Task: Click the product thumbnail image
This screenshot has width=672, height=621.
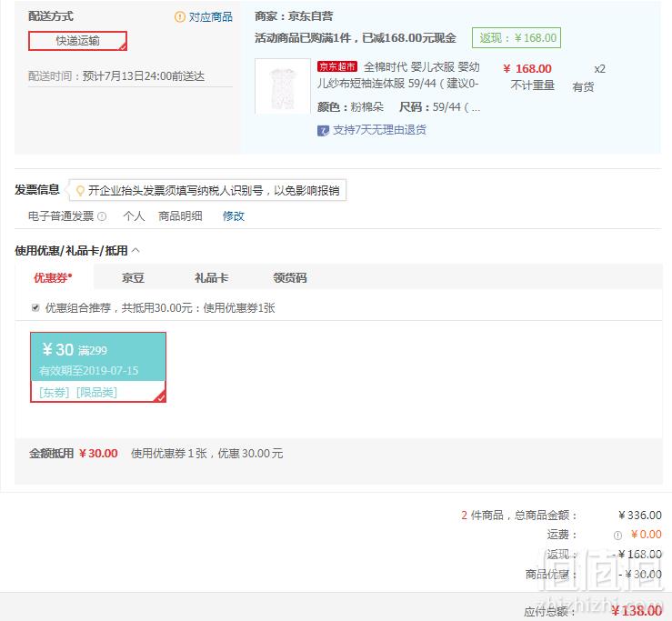Action: point(283,86)
